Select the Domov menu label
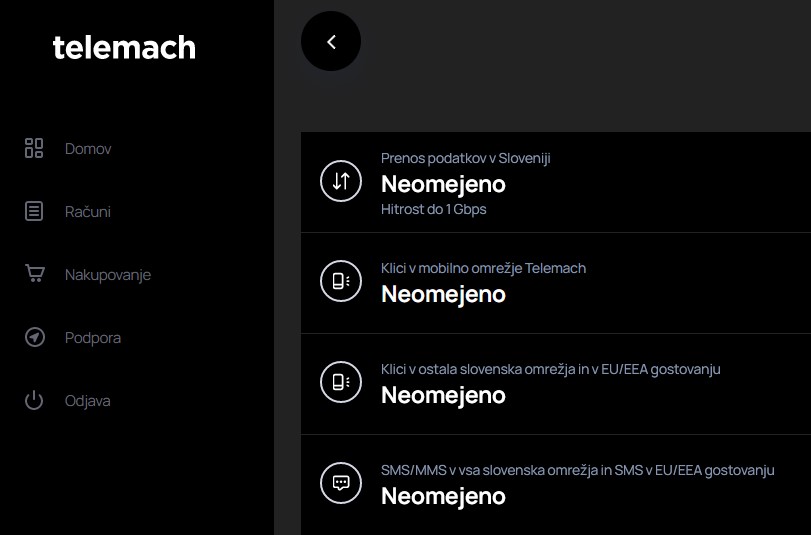This screenshot has height=535, width=811. pos(88,149)
